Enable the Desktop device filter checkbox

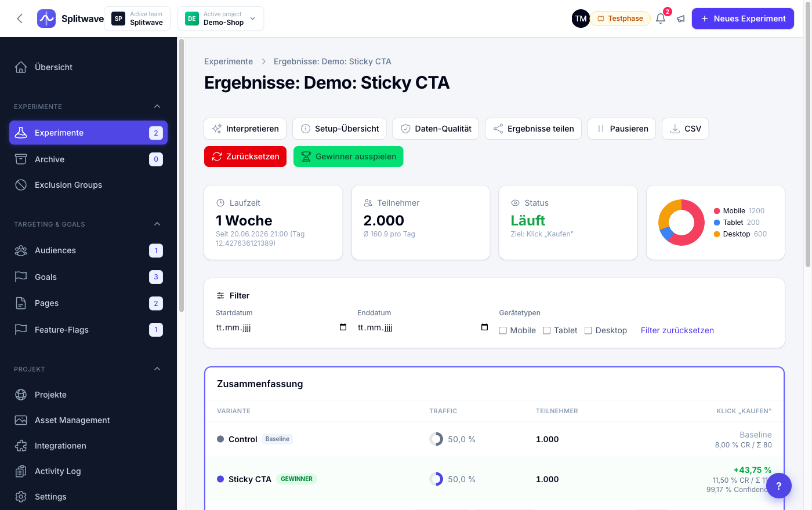click(588, 330)
